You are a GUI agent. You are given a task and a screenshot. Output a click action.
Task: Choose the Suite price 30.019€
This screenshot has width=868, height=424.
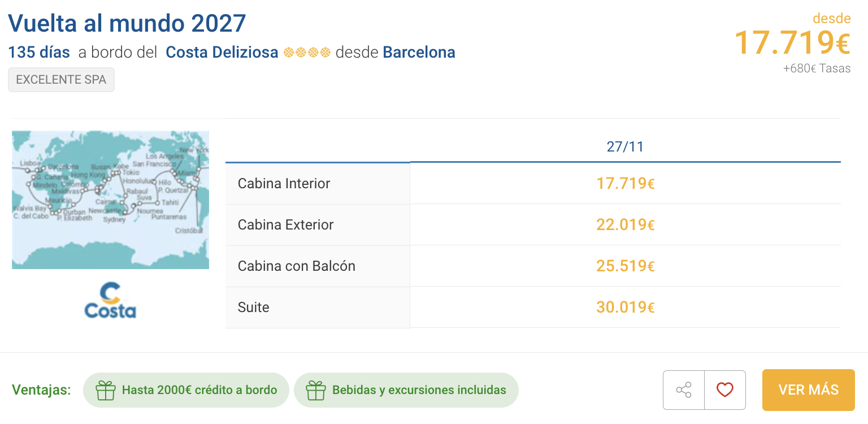click(626, 307)
